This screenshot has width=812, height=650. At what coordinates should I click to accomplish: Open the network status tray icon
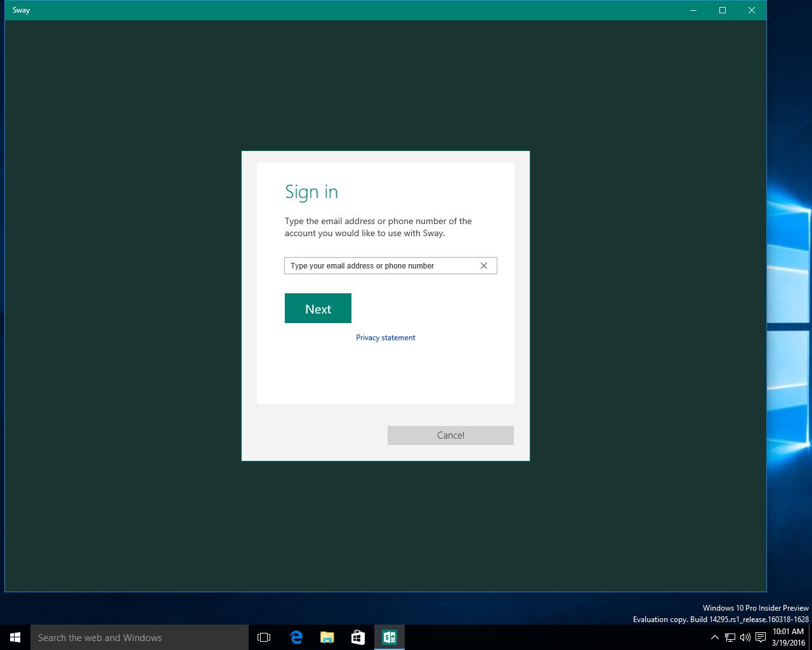730,637
